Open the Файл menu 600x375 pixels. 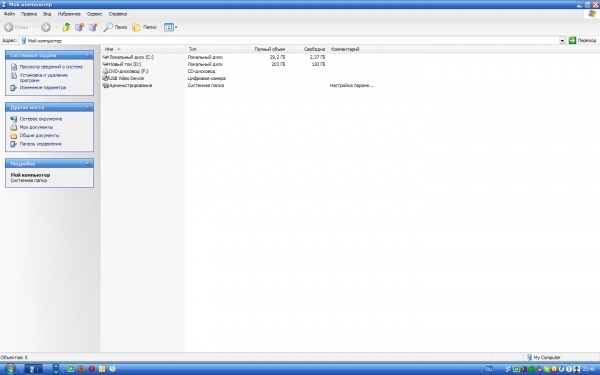(x=9, y=14)
